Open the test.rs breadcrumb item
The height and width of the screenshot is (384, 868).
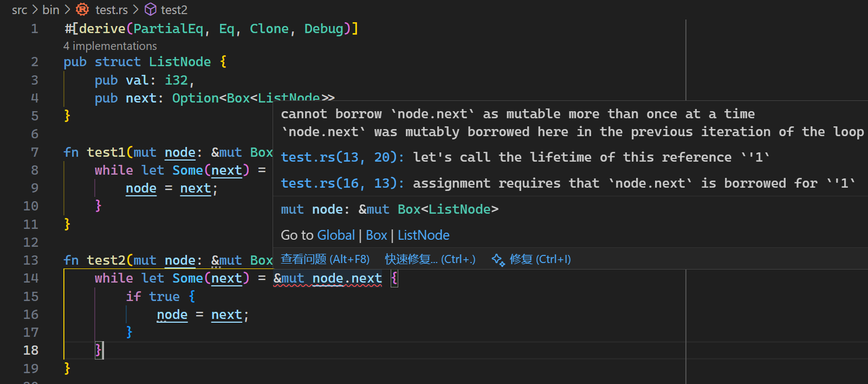pos(112,10)
